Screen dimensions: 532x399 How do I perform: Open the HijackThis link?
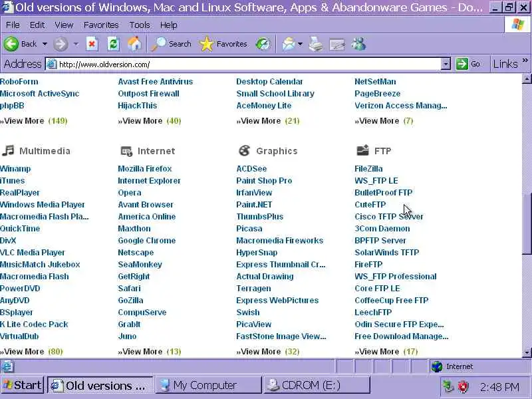[138, 106]
